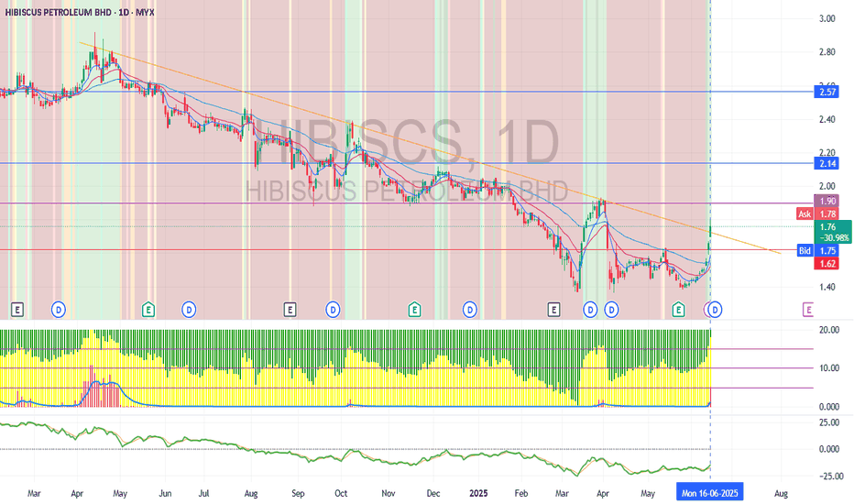Screen dimensions: 854x504
Task: Click the 1.40 price axis label
Action: [827, 287]
